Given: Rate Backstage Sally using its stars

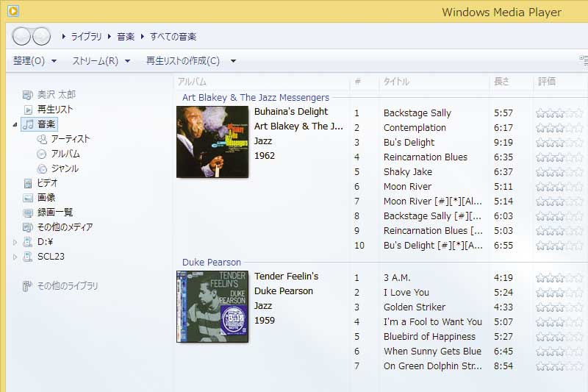Looking at the screenshot, I should pos(559,113).
